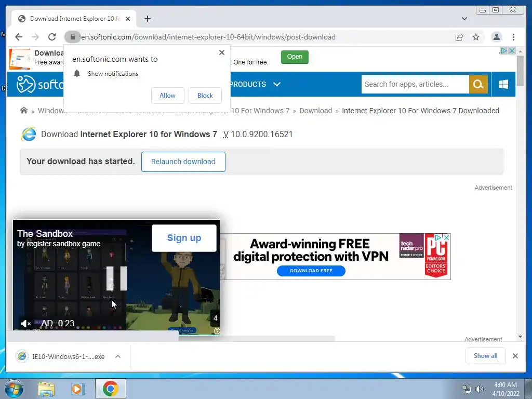Sign up for The Sandbox ad
This screenshot has height=399, width=532.
184,238
